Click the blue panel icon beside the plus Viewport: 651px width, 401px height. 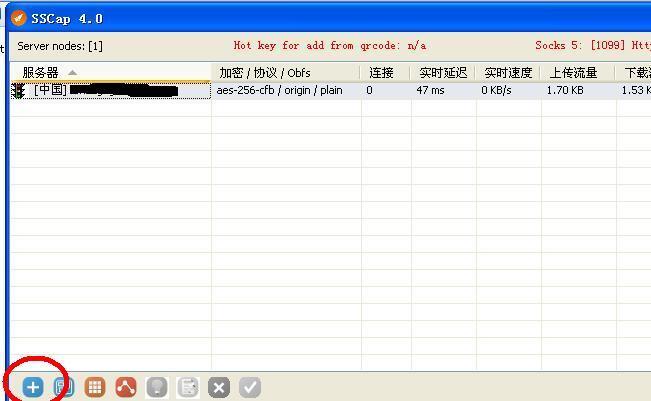(x=64, y=387)
